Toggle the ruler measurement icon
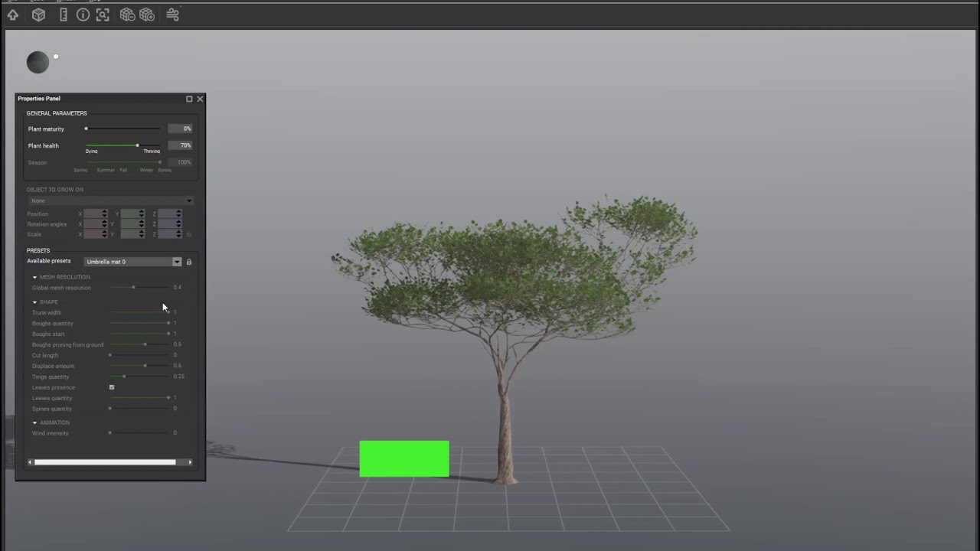Viewport: 980px width, 551px height. [x=64, y=15]
